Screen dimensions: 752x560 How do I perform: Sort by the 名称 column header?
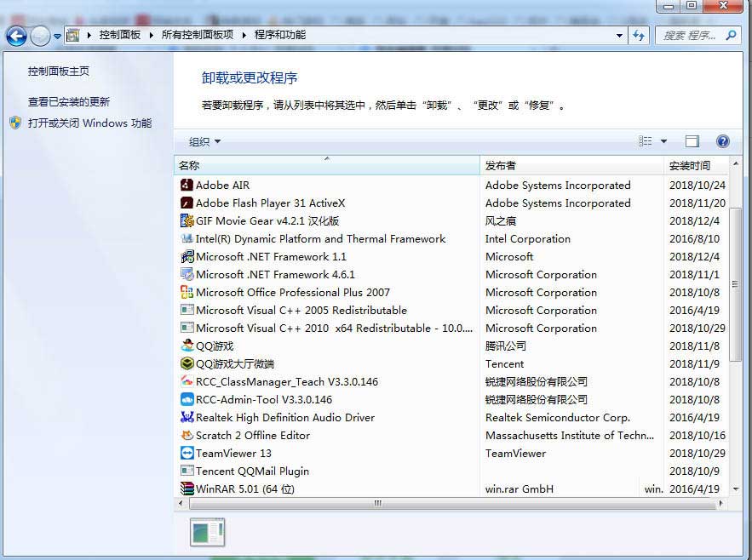326,165
